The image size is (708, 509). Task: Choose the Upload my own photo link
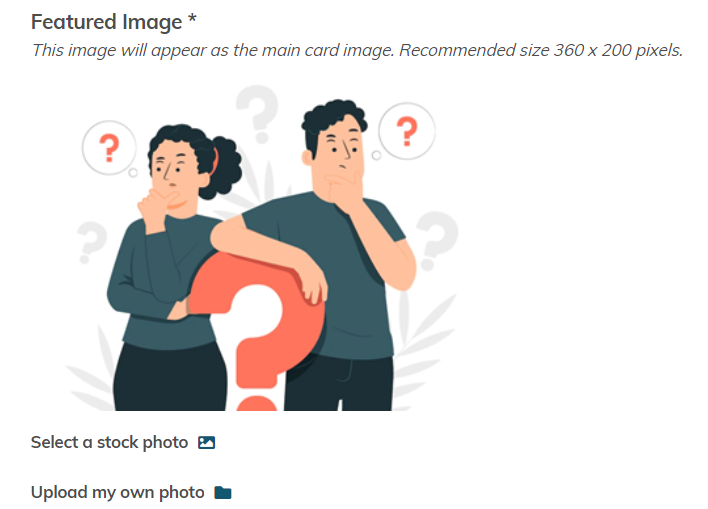(117, 492)
